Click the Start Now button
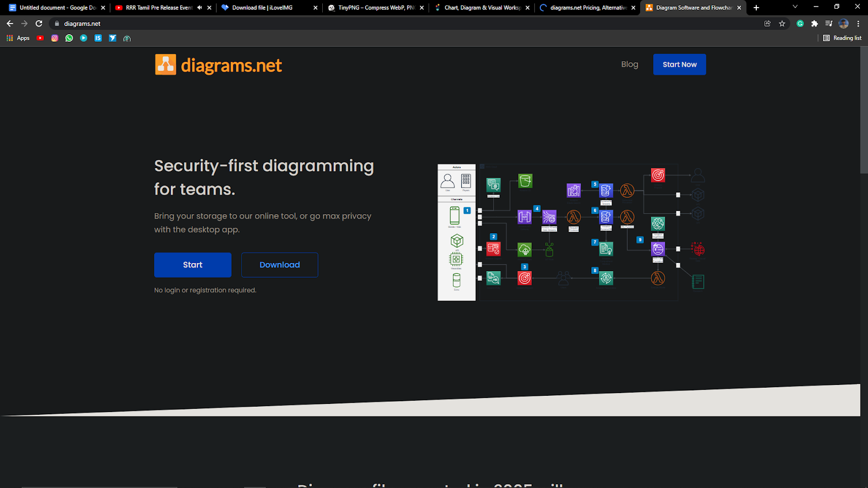Image resolution: width=868 pixels, height=488 pixels. [680, 65]
